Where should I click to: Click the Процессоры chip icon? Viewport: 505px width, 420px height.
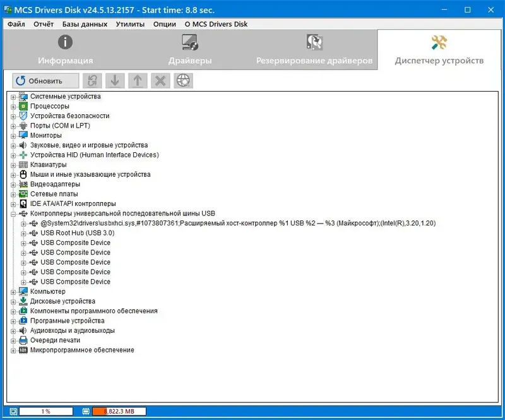tap(23, 106)
